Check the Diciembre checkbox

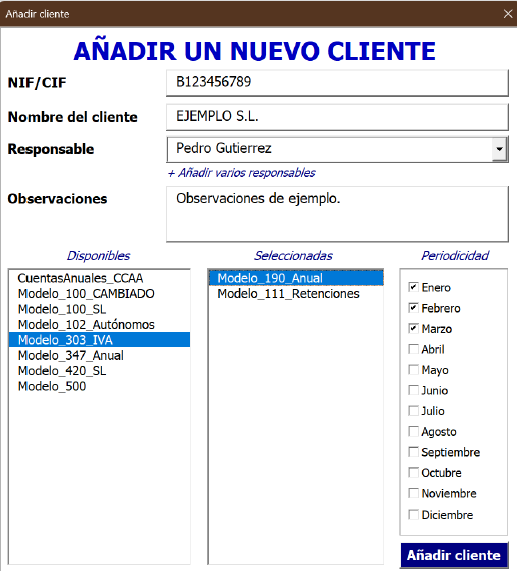[413, 515]
